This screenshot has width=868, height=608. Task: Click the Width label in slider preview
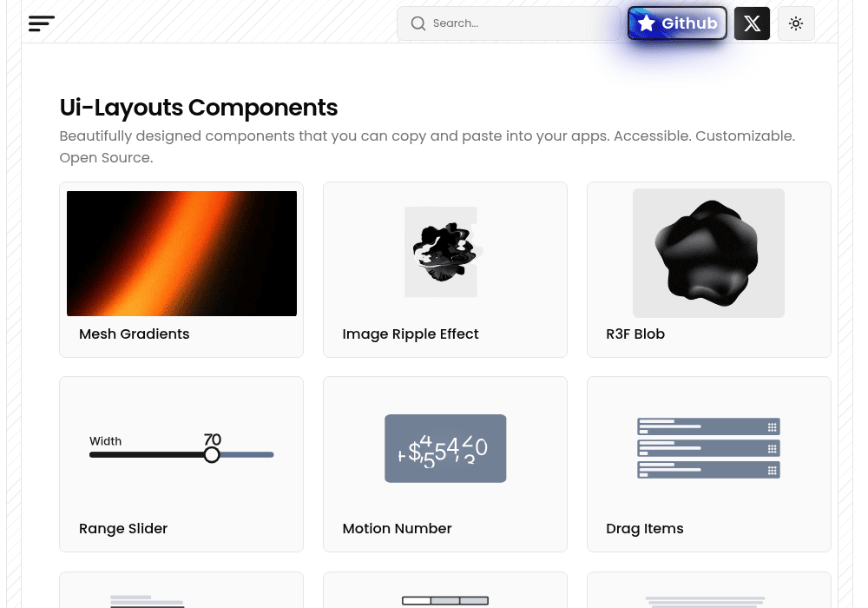pos(105,440)
